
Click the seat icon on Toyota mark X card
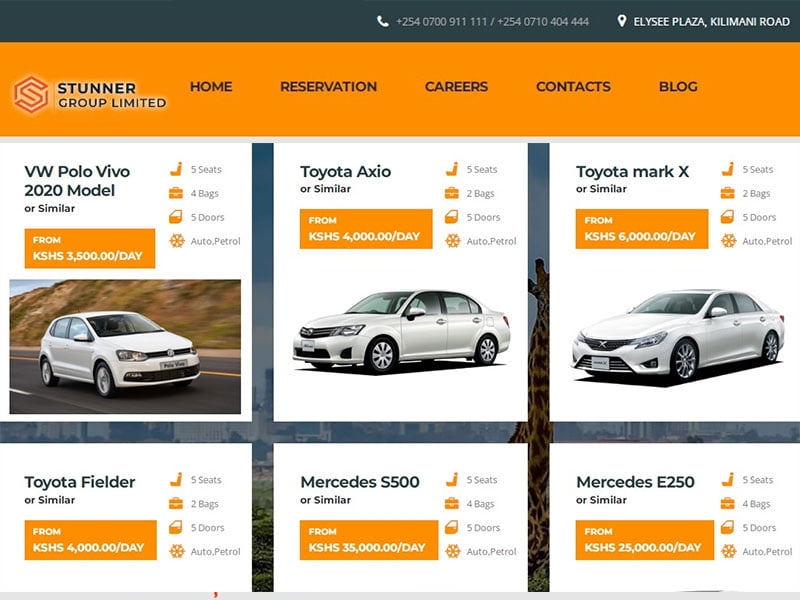point(729,169)
